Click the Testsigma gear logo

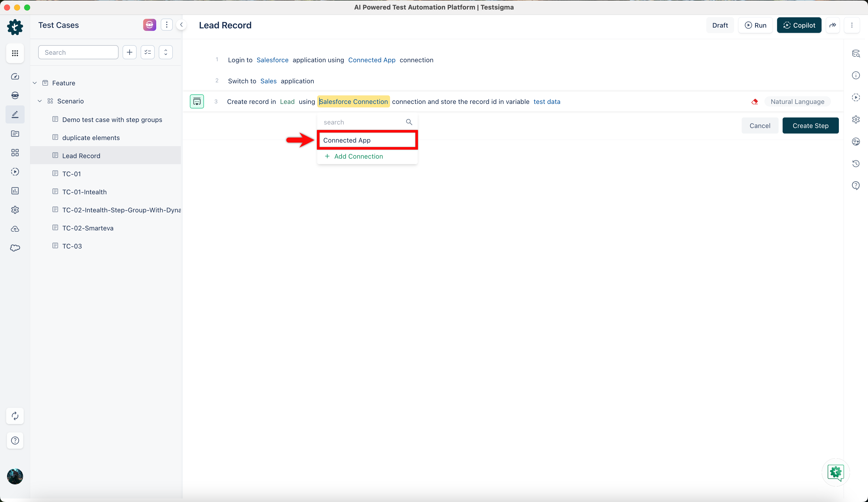15,27
